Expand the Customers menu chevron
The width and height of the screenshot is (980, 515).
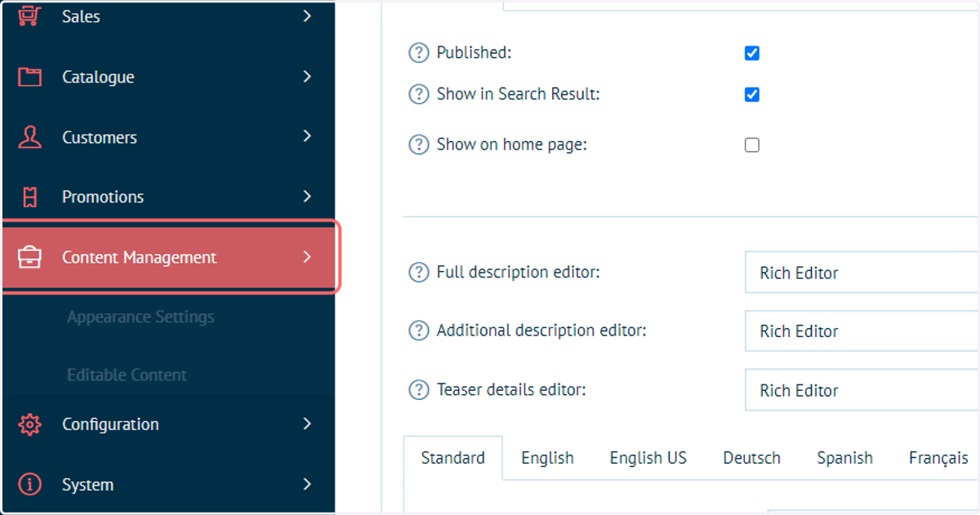coord(307,136)
